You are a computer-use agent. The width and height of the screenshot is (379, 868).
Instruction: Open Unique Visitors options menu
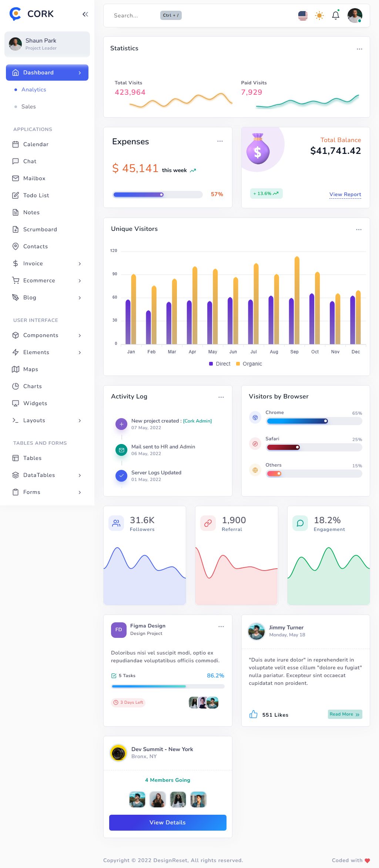[x=359, y=229]
